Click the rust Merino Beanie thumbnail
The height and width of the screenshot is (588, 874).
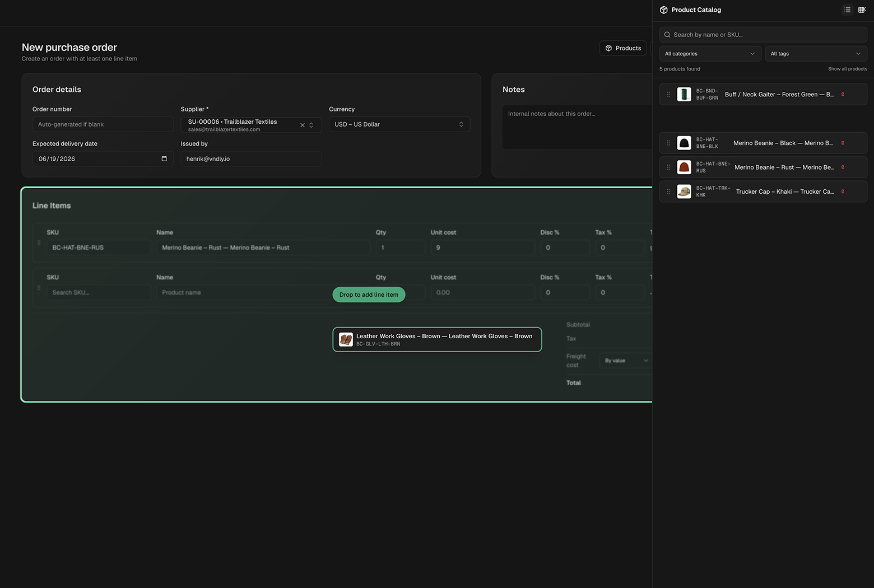tap(684, 167)
